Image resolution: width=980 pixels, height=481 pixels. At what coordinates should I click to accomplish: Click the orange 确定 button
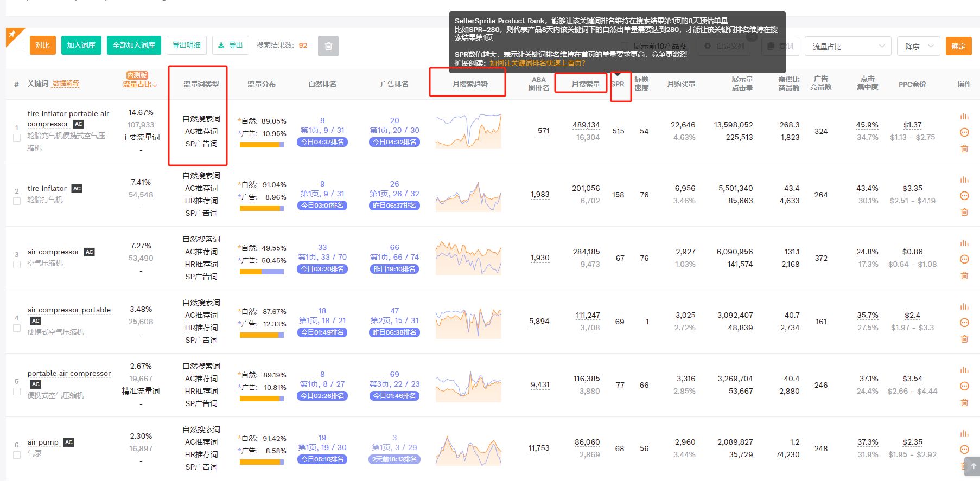coord(958,46)
